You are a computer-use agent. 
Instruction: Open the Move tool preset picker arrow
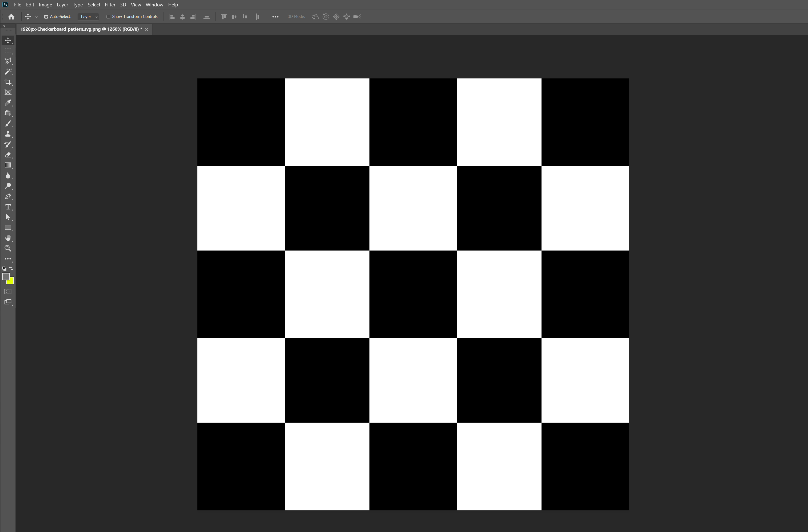coord(36,17)
